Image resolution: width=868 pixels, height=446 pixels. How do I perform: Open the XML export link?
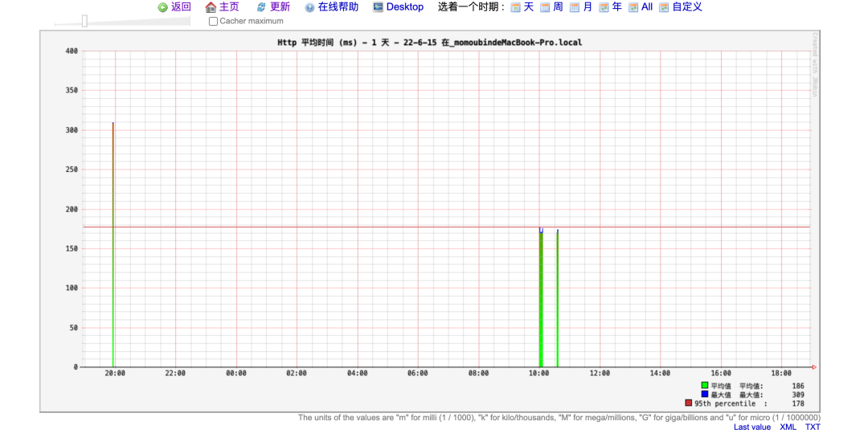pyautogui.click(x=788, y=428)
